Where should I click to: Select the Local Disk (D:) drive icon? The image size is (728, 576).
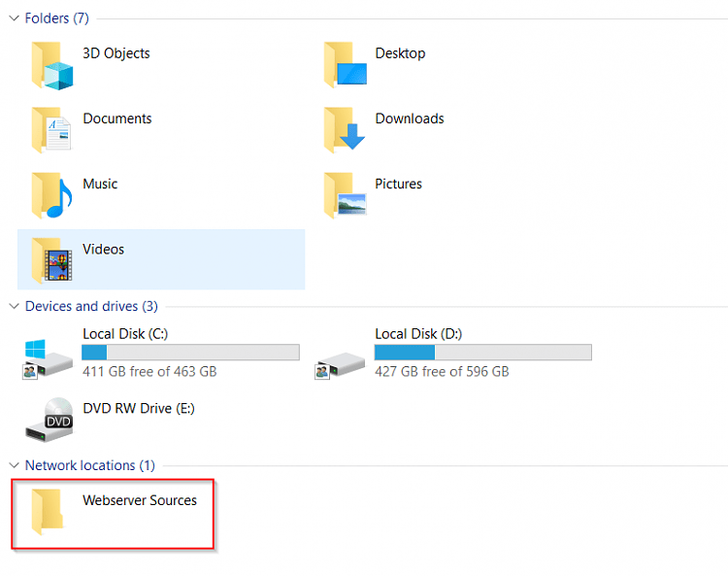(340, 365)
